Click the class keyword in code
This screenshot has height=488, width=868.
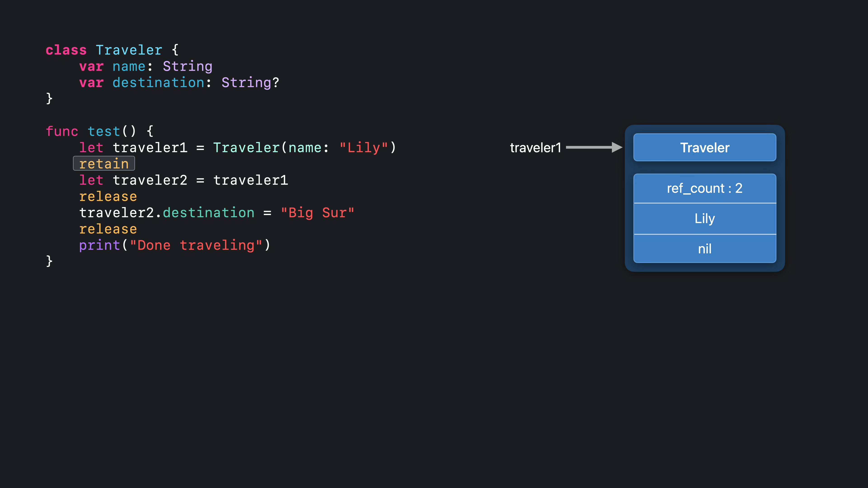[66, 50]
